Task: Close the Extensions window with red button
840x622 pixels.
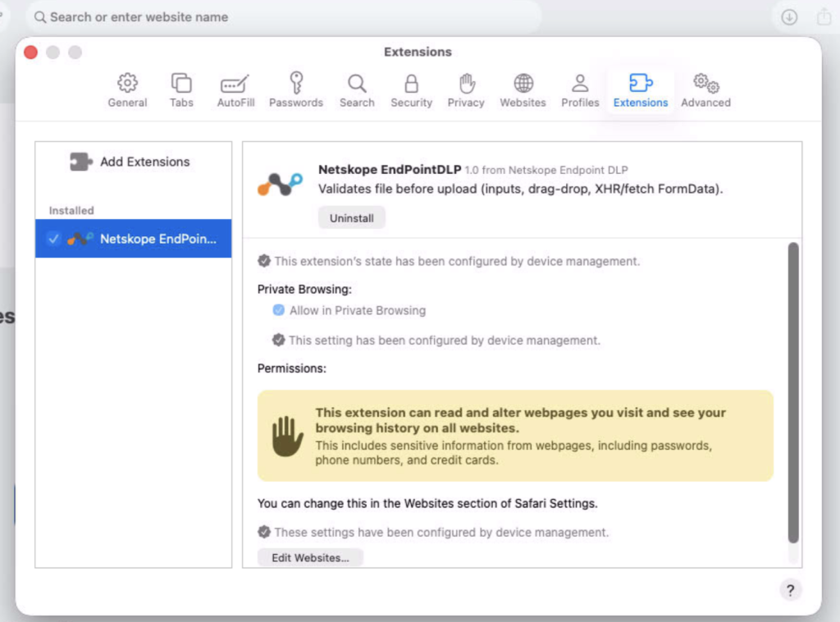Action: coord(30,52)
